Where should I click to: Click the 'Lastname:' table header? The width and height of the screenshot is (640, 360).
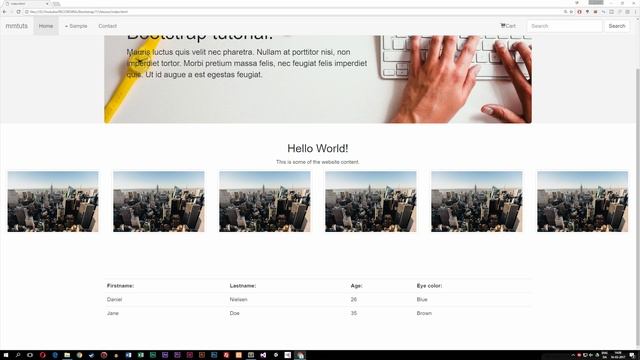[x=243, y=286]
